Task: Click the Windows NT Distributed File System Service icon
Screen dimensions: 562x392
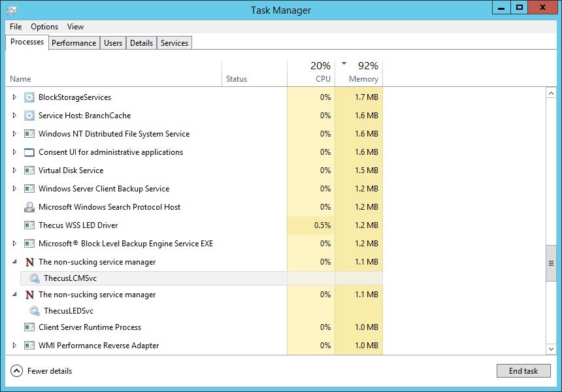Action: pyautogui.click(x=29, y=134)
